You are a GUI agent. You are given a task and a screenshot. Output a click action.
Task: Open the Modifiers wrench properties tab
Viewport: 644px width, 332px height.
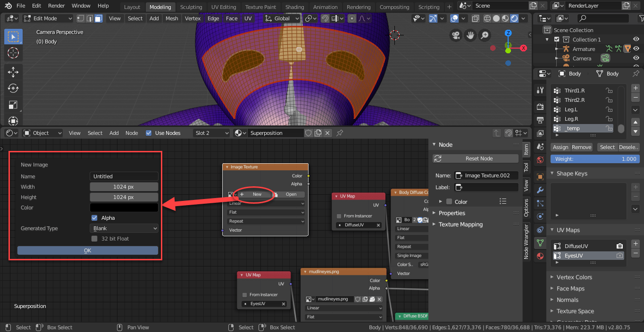pos(540,190)
